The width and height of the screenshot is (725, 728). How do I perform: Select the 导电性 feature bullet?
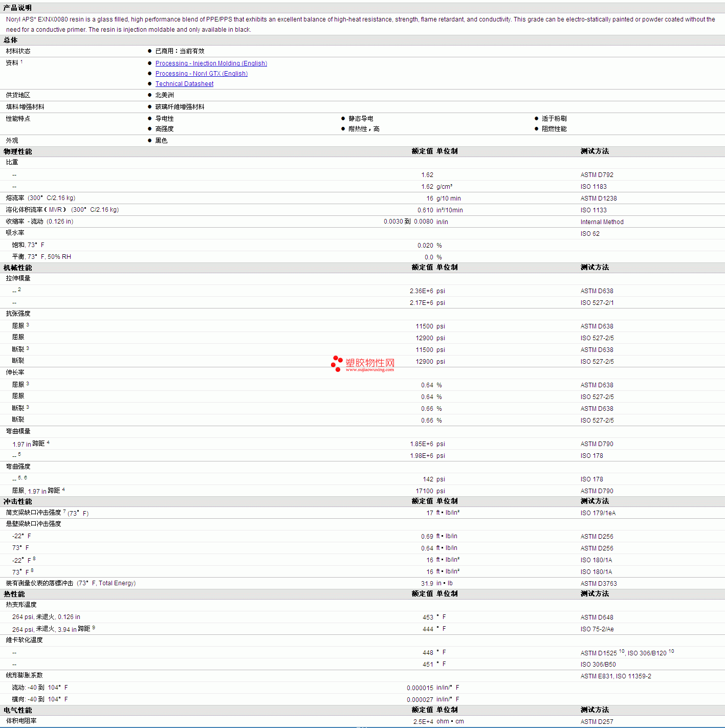tap(164, 119)
